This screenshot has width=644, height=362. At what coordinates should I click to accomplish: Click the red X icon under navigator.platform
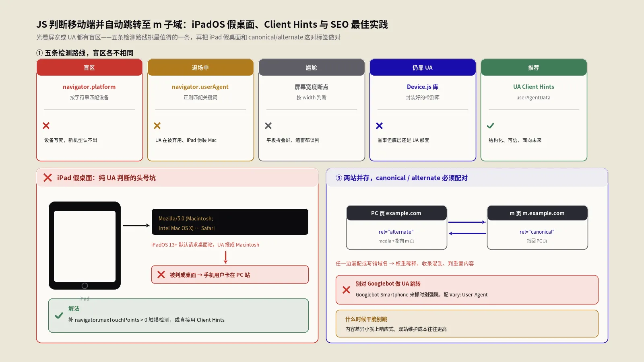[x=46, y=126]
